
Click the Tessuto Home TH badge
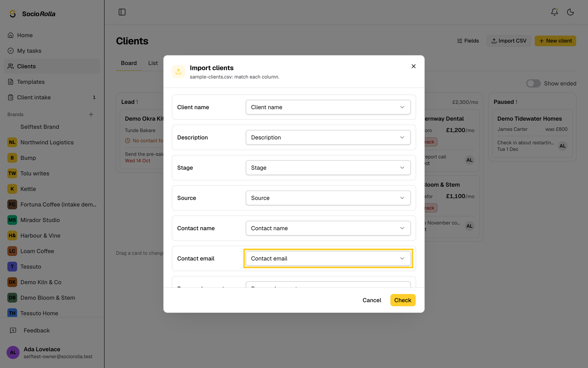coord(12,313)
